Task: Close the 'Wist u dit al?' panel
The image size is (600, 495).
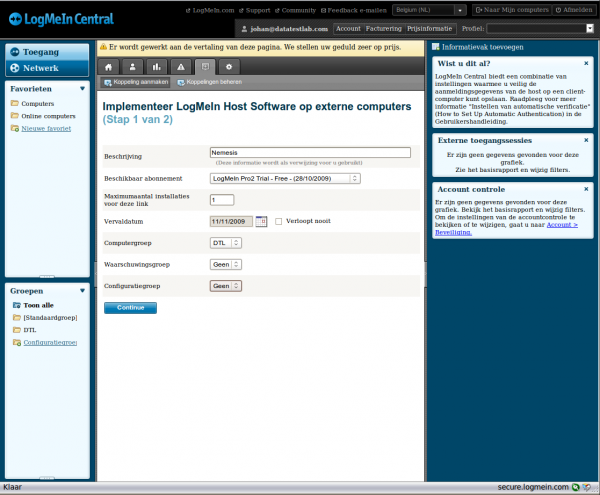Action: click(x=586, y=63)
